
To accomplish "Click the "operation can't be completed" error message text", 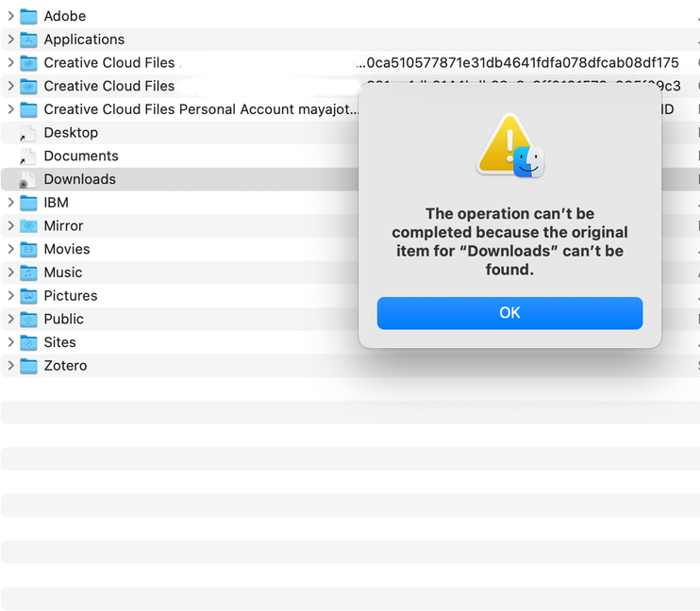I will coord(509,241).
